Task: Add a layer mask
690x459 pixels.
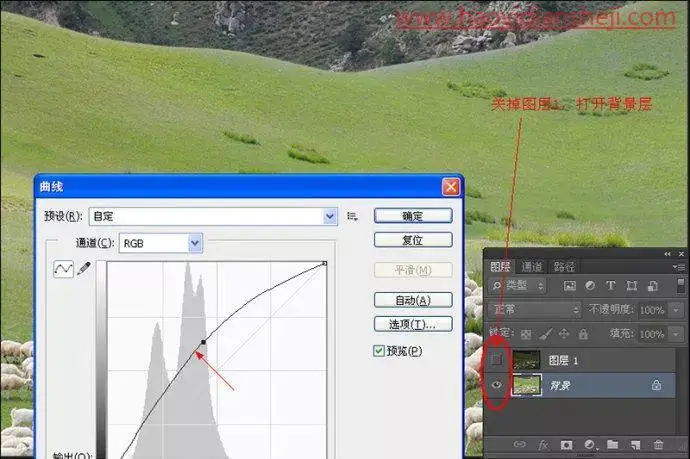Action: (x=566, y=445)
